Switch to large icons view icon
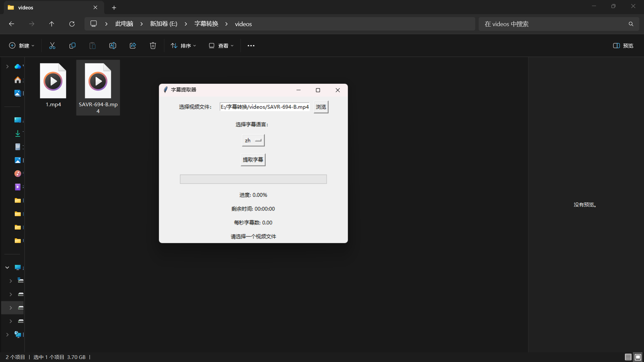This screenshot has width=644, height=362. coord(638,357)
